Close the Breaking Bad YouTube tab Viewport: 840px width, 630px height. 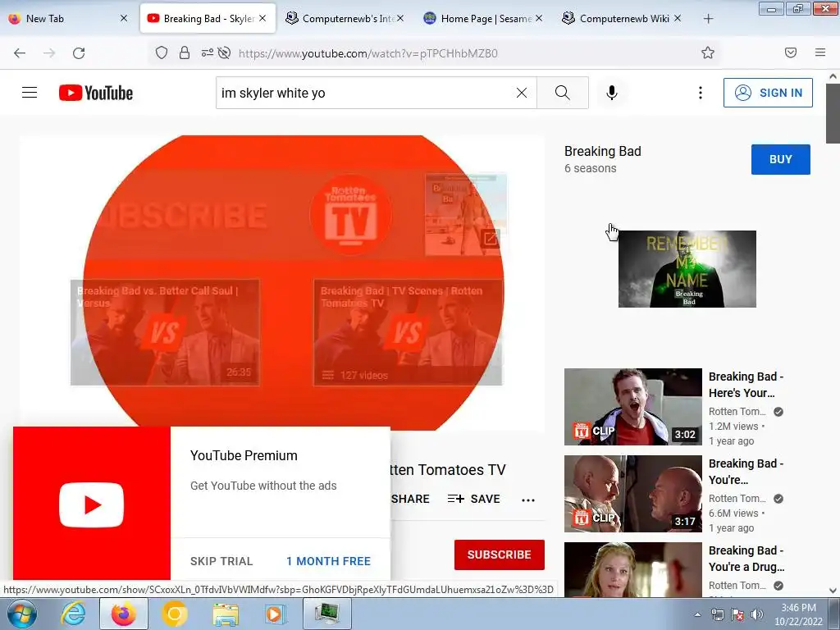point(262,18)
